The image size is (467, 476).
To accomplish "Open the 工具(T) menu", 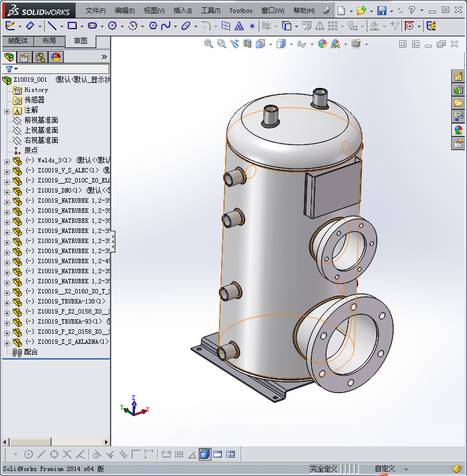I will click(211, 11).
